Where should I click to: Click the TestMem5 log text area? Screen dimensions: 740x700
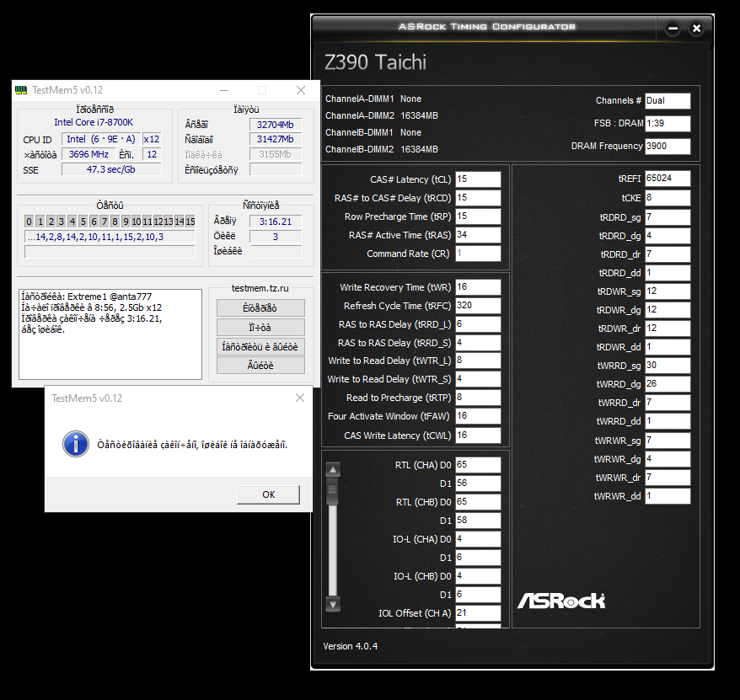(110, 334)
